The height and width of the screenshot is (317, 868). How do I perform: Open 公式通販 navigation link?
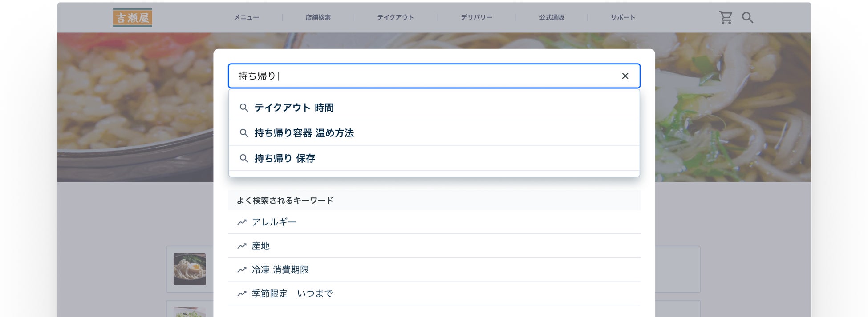click(552, 17)
